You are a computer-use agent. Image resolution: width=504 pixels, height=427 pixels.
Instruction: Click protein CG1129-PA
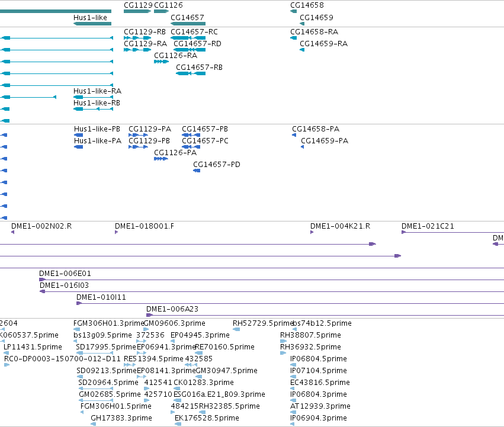click(x=138, y=135)
